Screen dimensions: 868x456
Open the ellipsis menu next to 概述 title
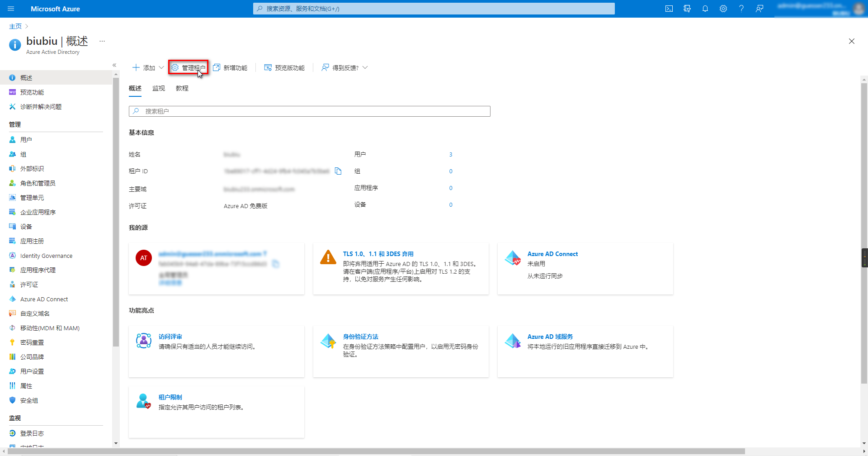[x=102, y=41]
